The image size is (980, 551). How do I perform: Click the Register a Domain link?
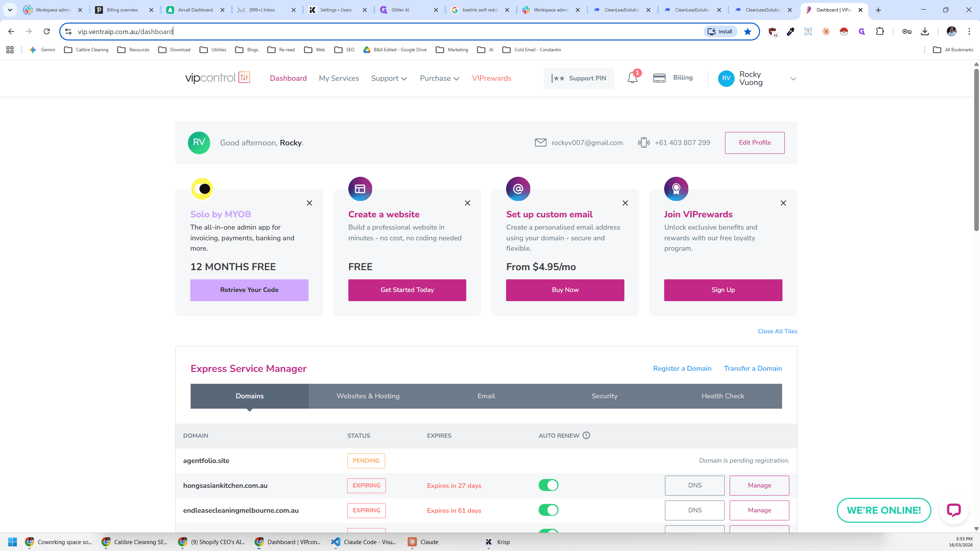[682, 368]
